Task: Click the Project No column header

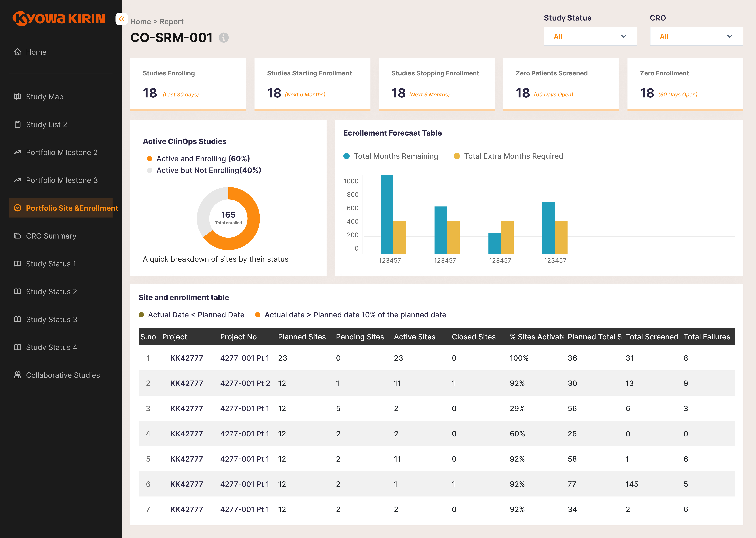Action: (x=238, y=337)
